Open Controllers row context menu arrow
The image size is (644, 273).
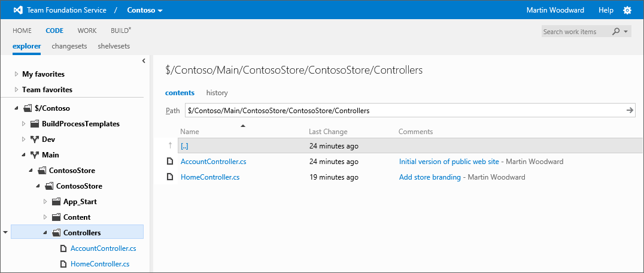pyautogui.click(x=5, y=232)
